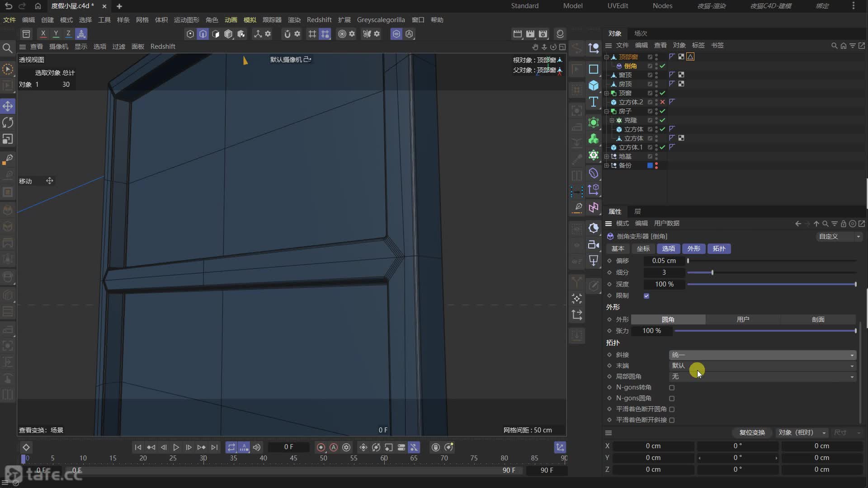Image resolution: width=868 pixels, height=488 pixels.
Task: Toggle Z axis lock
Action: coord(68,34)
